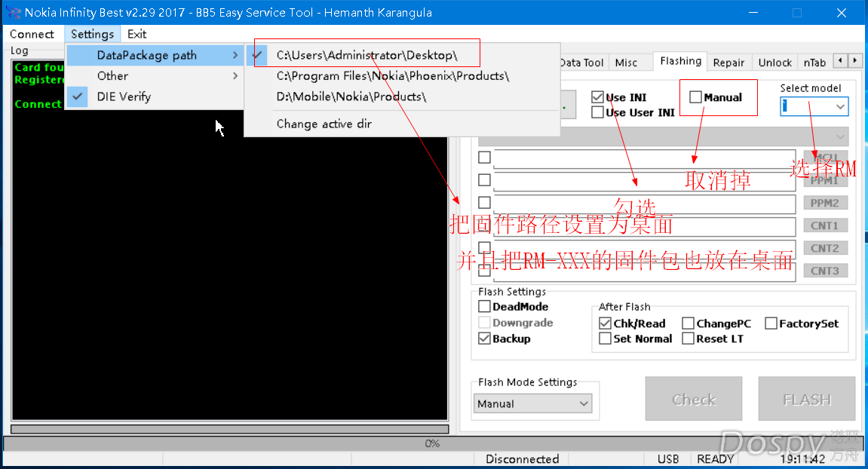Choose the Nokia Phoenix Products path

point(403,76)
